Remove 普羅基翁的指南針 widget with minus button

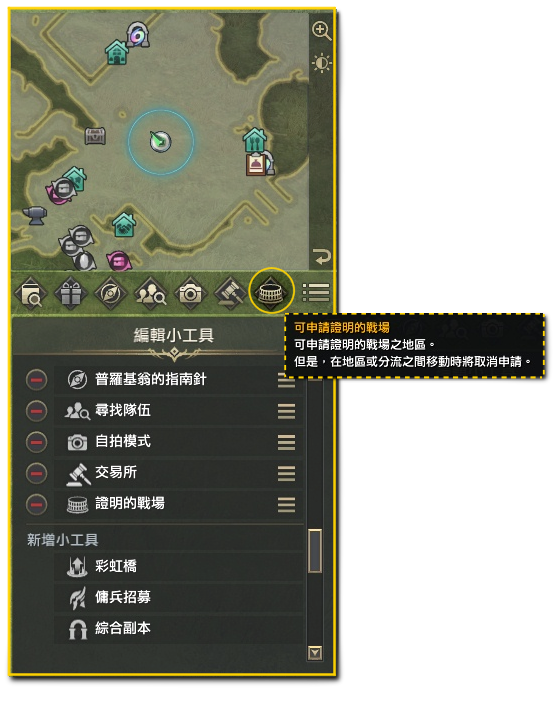[37, 380]
